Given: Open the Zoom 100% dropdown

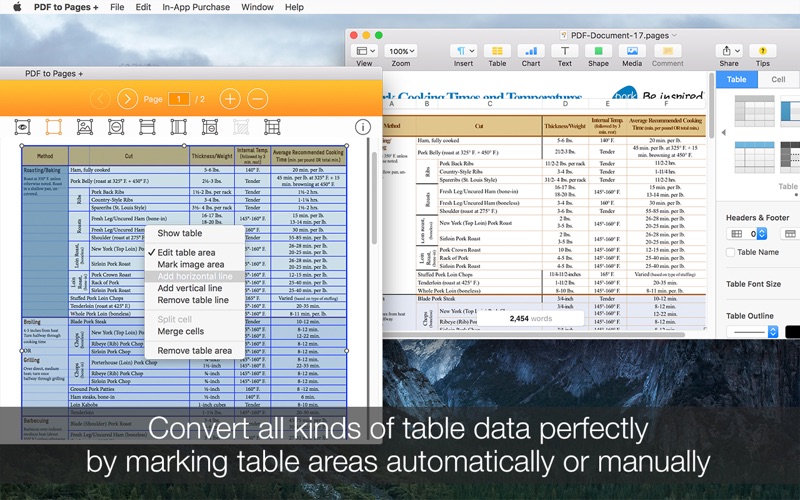Looking at the screenshot, I should pos(401,51).
